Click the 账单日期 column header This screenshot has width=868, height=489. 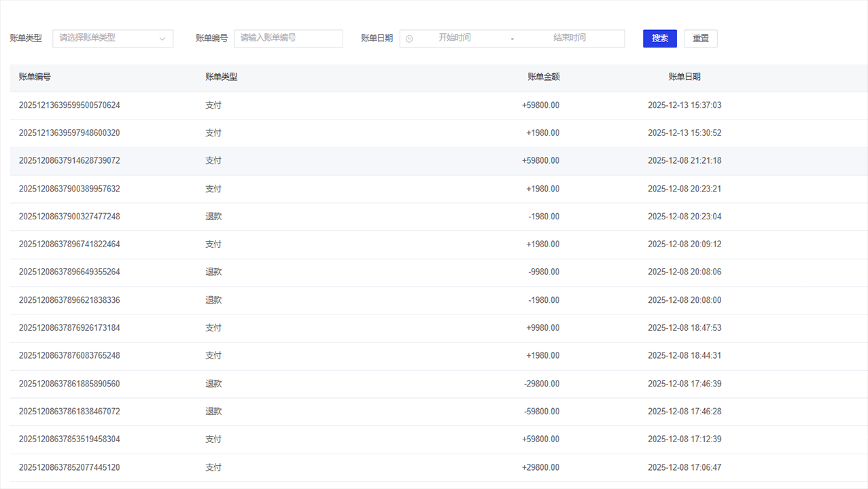[684, 77]
